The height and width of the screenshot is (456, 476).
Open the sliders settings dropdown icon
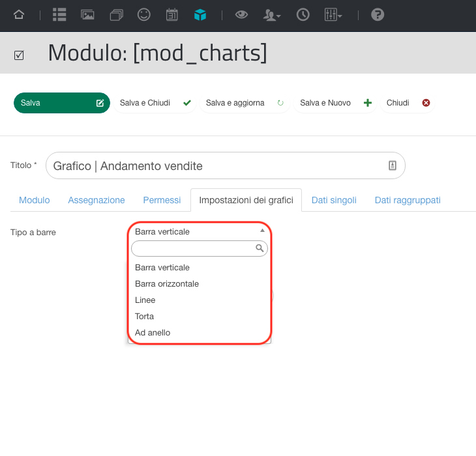(333, 14)
